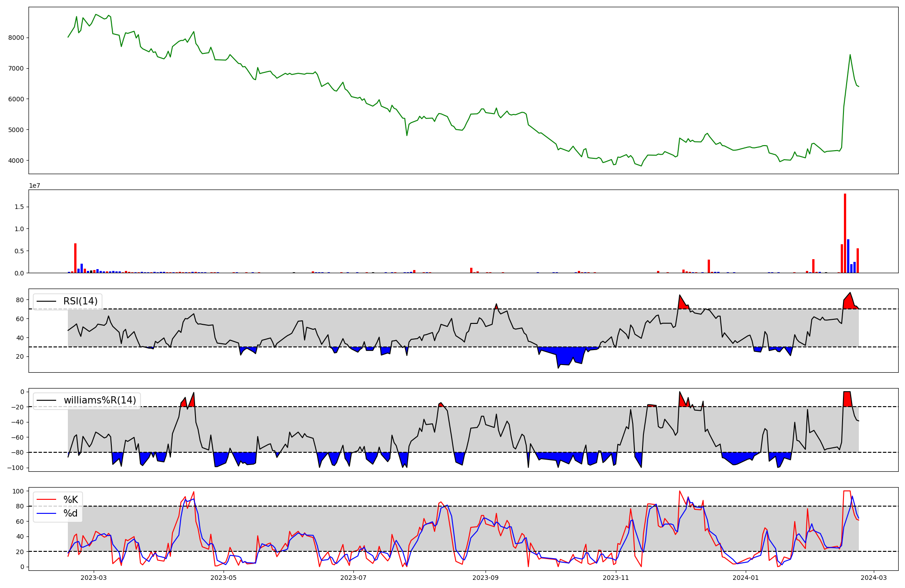This screenshot has height=588, width=905.
Task: Click the 1.5 volume axis tick label
Action: [x=20, y=207]
